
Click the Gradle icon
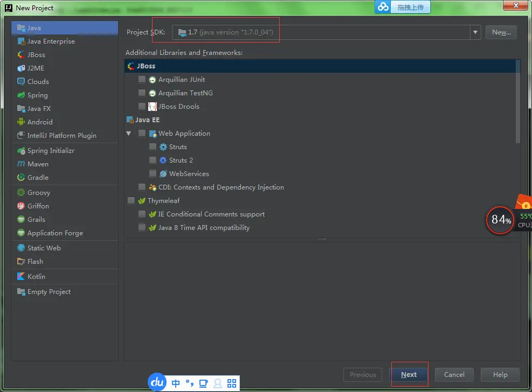[21, 178]
